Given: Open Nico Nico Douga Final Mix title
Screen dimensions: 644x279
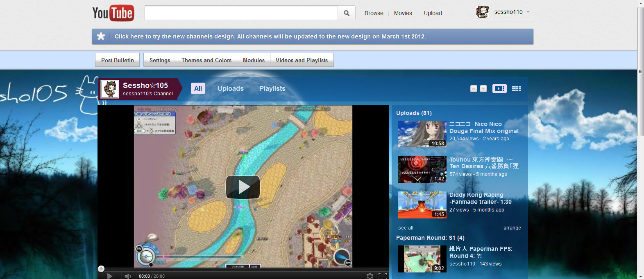Looking at the screenshot, I should coord(484,127).
